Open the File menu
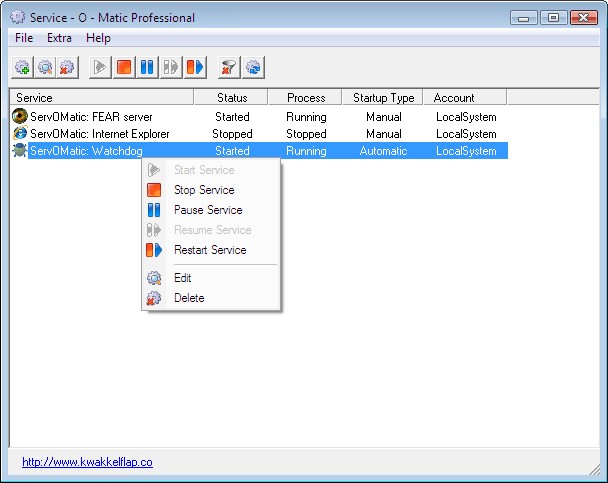The height and width of the screenshot is (483, 608). [x=24, y=38]
